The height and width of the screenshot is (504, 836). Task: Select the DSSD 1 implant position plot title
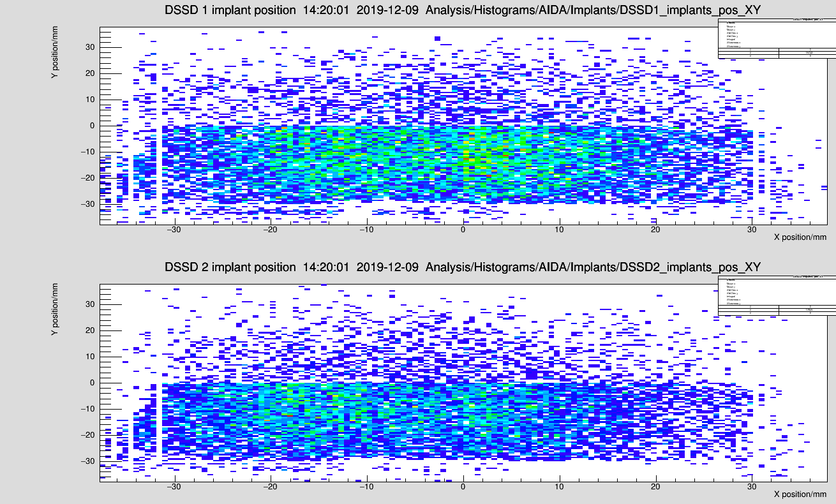pyautogui.click(x=462, y=10)
